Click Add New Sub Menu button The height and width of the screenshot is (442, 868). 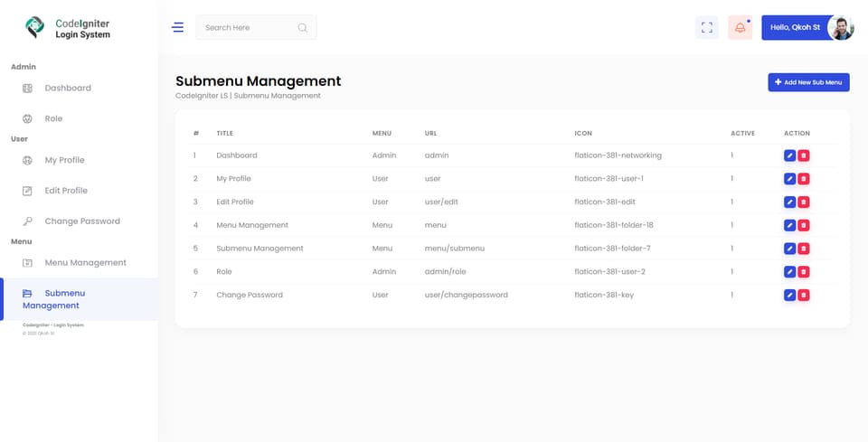pos(808,82)
